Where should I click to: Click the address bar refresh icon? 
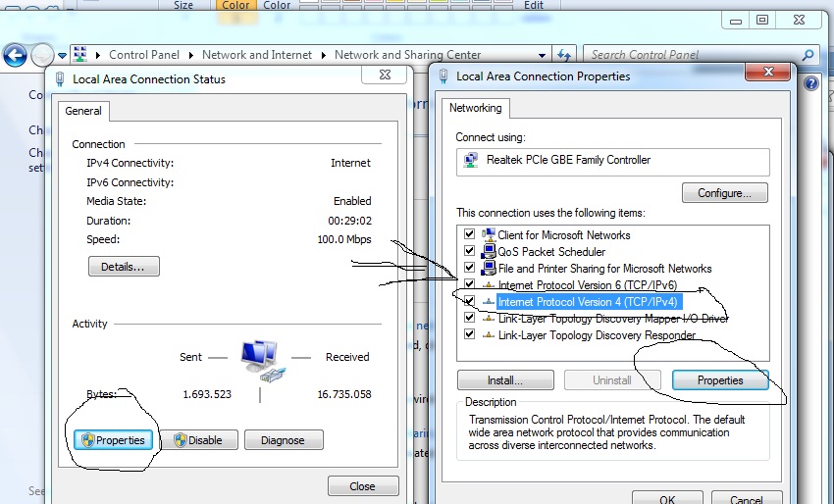tap(564, 55)
